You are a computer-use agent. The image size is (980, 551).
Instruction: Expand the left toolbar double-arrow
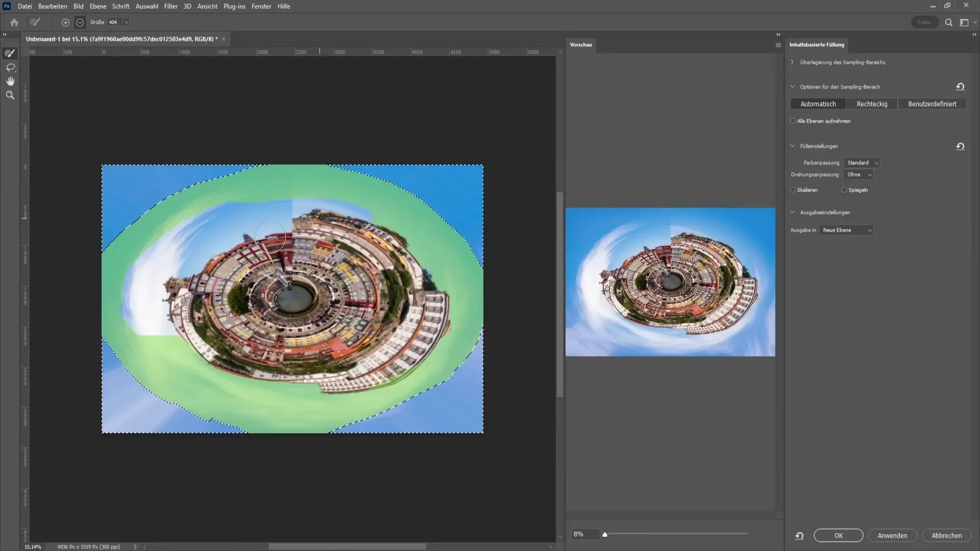point(5,35)
